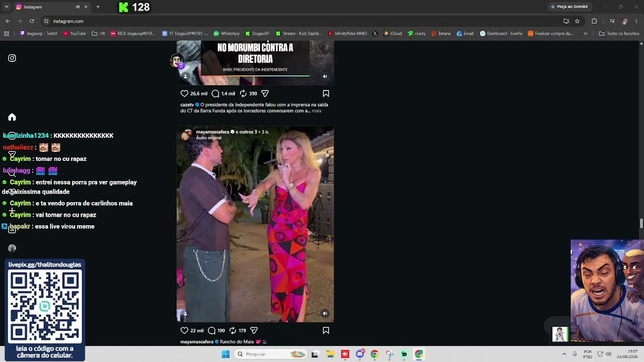Open the mayamassafera username link

point(212,132)
